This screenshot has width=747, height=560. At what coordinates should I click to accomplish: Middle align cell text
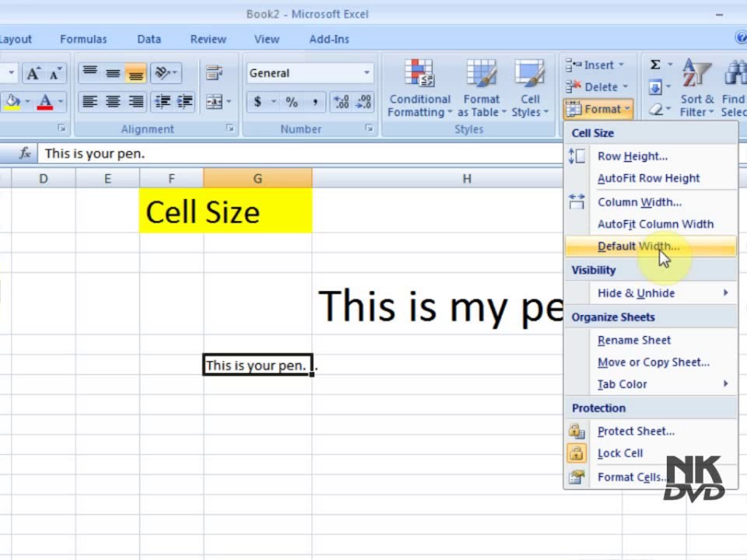tap(113, 73)
